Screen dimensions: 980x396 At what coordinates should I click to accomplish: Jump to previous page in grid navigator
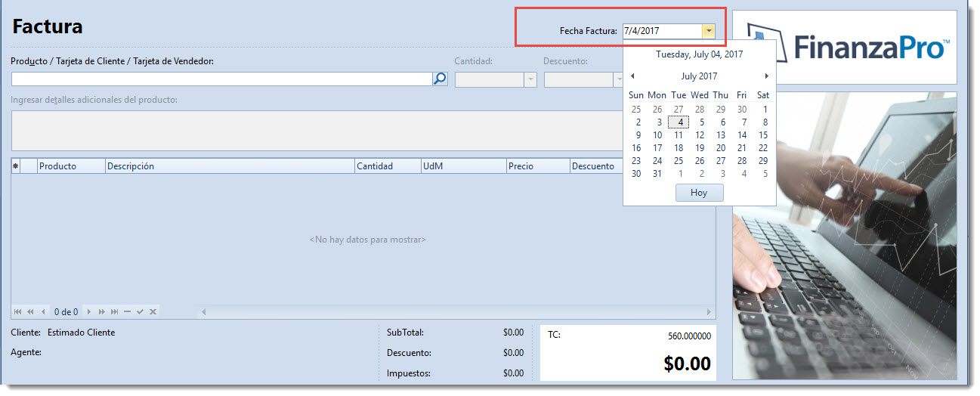31,311
